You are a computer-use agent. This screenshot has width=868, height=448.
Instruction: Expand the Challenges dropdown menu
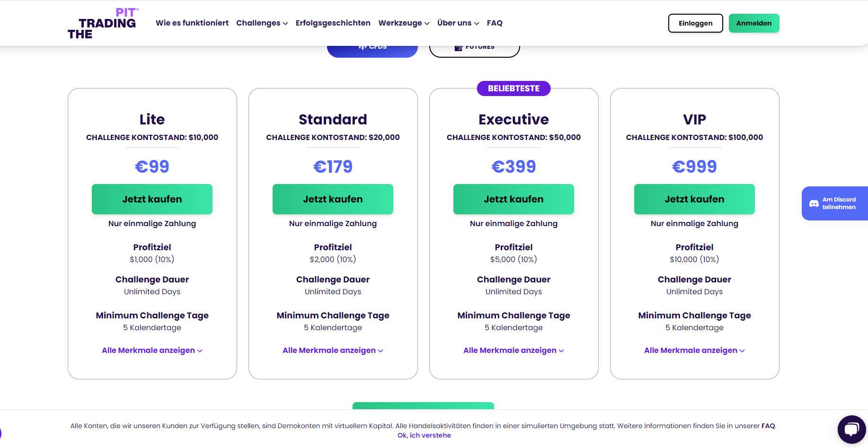262,23
